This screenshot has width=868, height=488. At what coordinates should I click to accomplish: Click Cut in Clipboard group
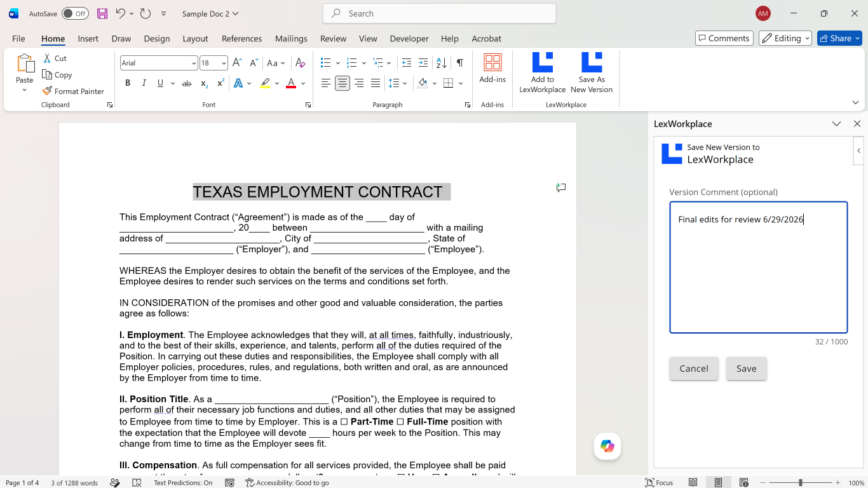(x=55, y=58)
